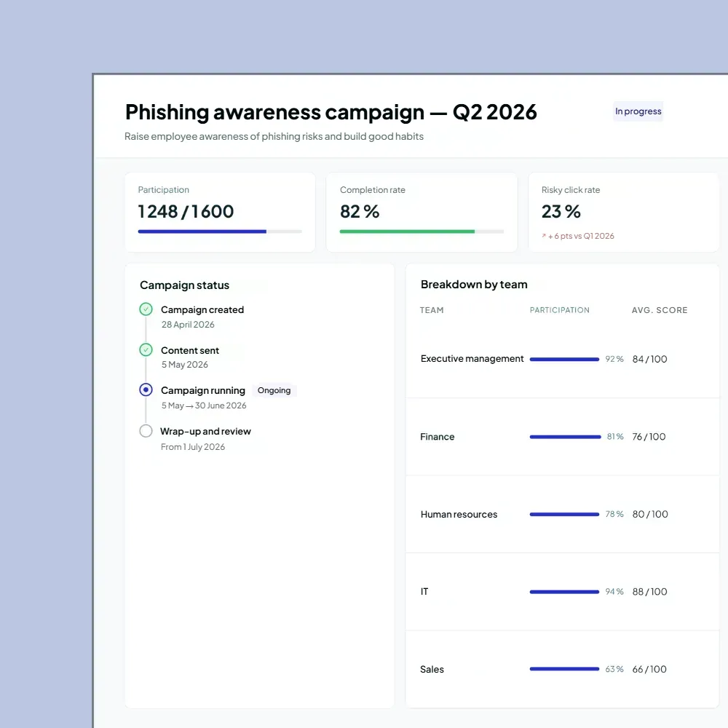Screen dimensions: 728x728
Task: Click the Raise employee awareness subtitle
Action: pyautogui.click(x=274, y=137)
